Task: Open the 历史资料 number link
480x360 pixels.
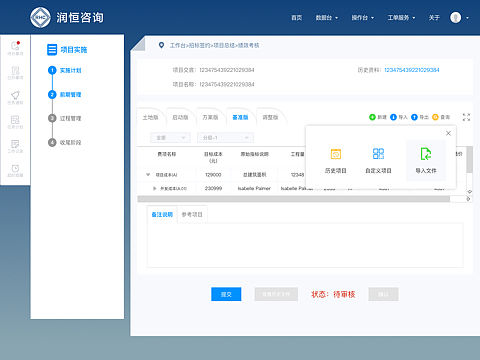Action: pyautogui.click(x=412, y=70)
